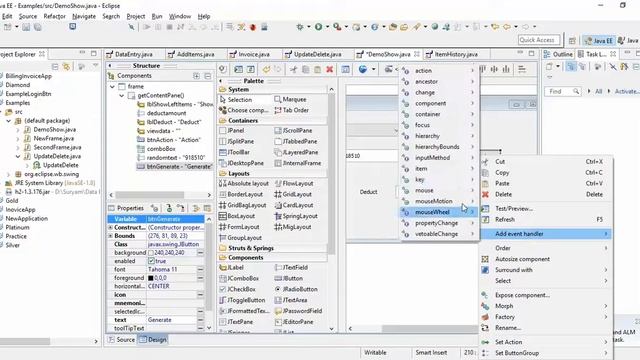Pick MigLayout from Layouts
Image resolution: width=640 pixels, height=360 pixels.
pyautogui.click(x=293, y=227)
